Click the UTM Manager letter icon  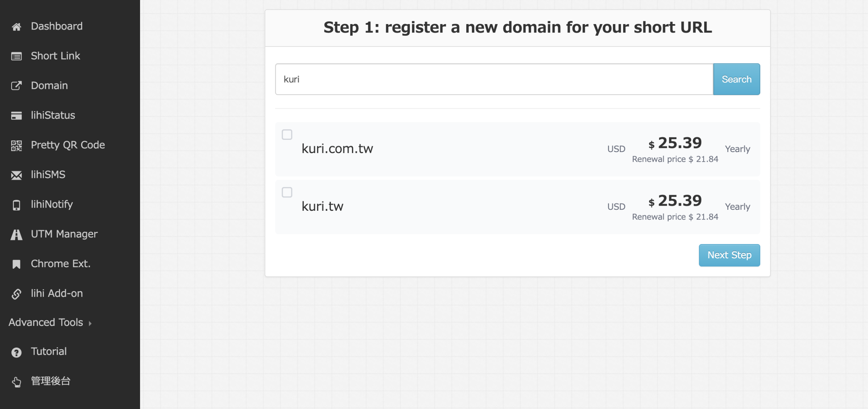pyautogui.click(x=16, y=235)
